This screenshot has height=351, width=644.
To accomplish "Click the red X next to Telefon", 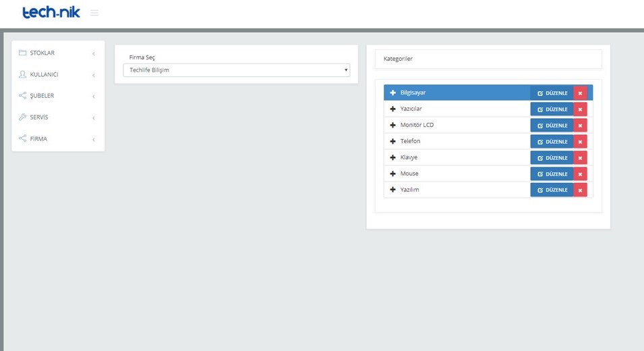I will (x=580, y=142).
